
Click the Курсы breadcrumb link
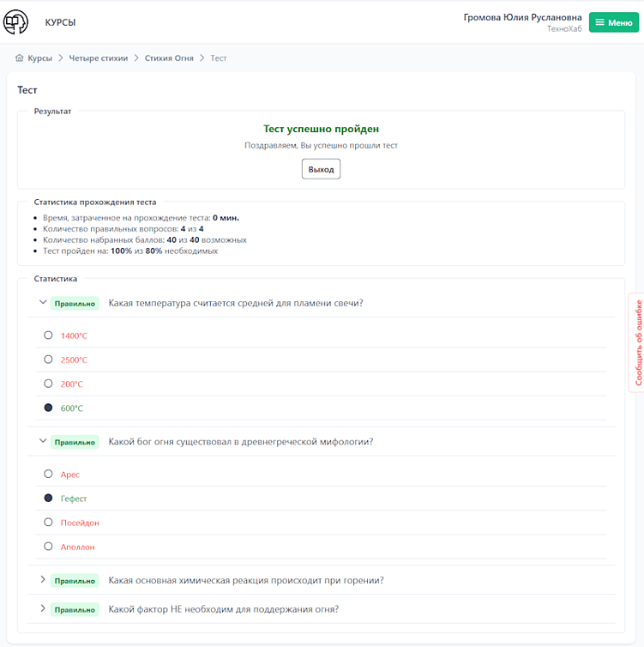coord(39,58)
